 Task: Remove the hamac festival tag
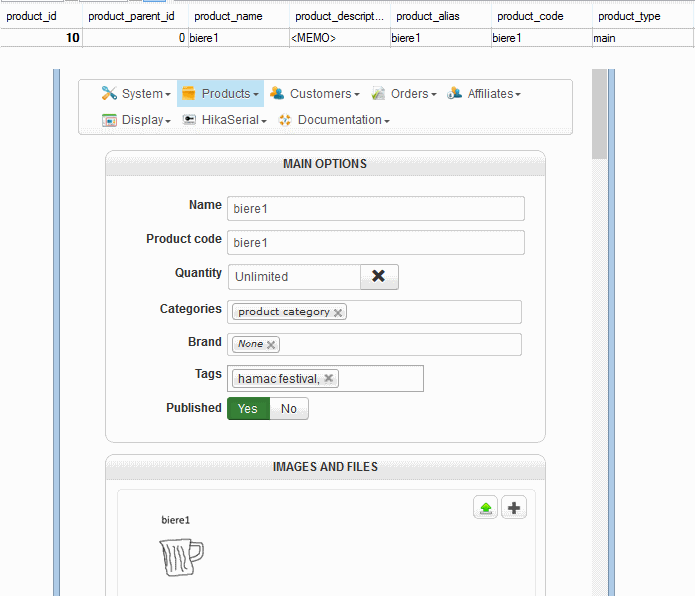point(328,378)
